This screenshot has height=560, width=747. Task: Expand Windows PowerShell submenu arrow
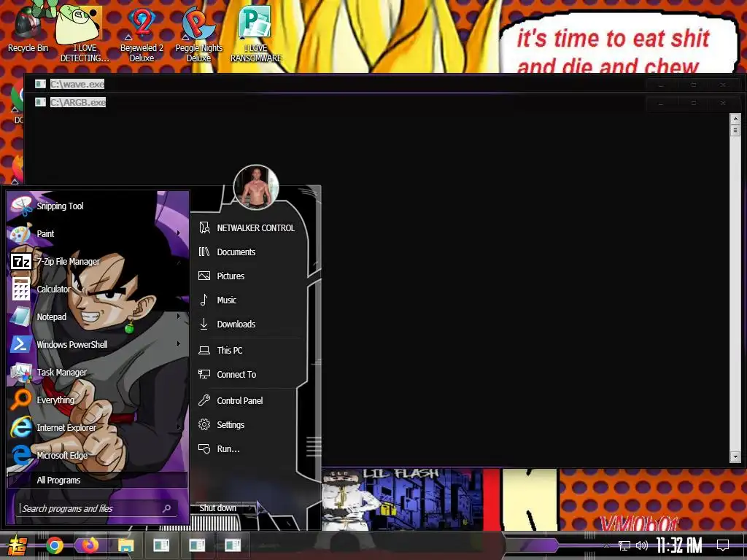click(179, 344)
